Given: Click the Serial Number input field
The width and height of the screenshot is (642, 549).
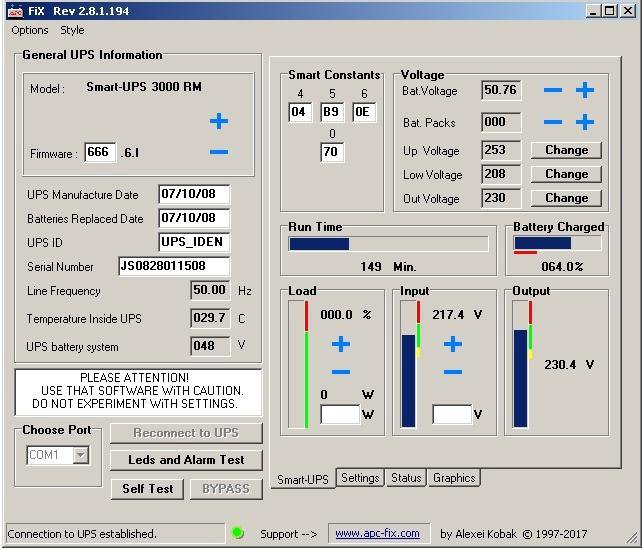Looking at the screenshot, I should [x=174, y=267].
